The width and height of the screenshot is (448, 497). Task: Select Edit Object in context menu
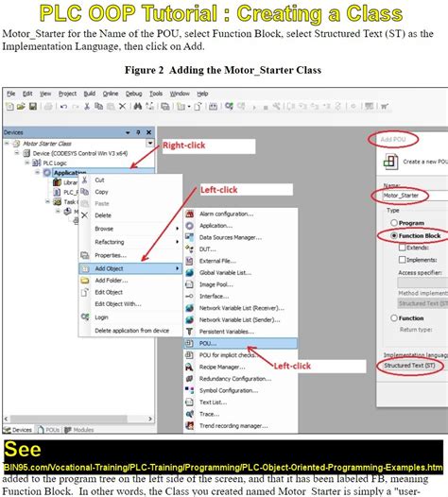point(109,292)
